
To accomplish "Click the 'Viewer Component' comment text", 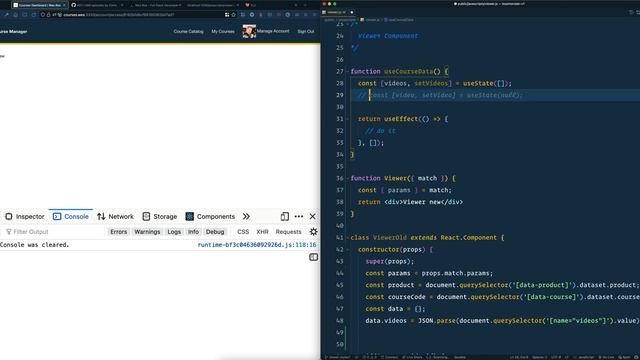I will tap(388, 36).
